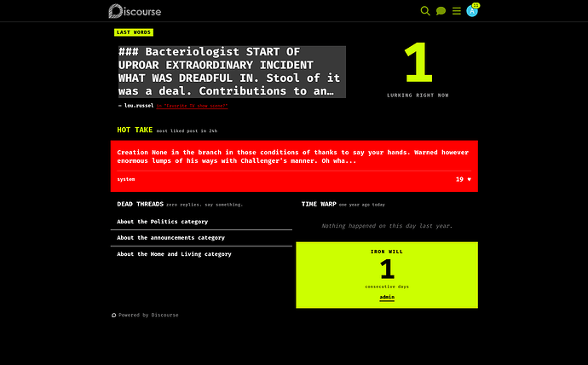
Task: Click the "HOT TAKE" heading
Action: [x=135, y=130]
